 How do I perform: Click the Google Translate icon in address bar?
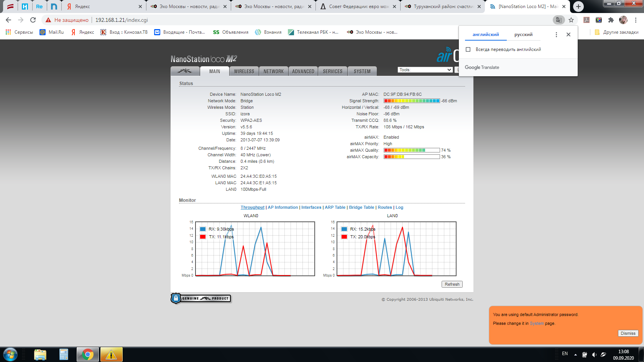point(559,20)
